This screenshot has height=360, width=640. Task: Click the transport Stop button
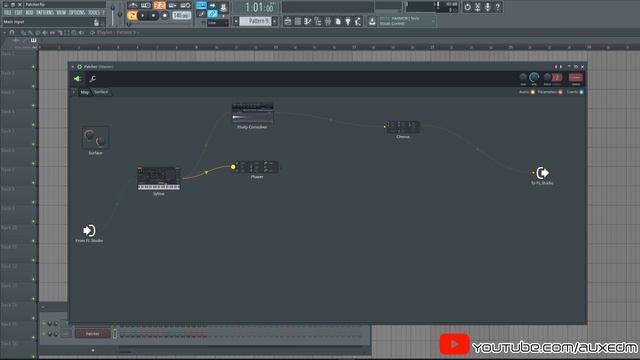(x=153, y=16)
